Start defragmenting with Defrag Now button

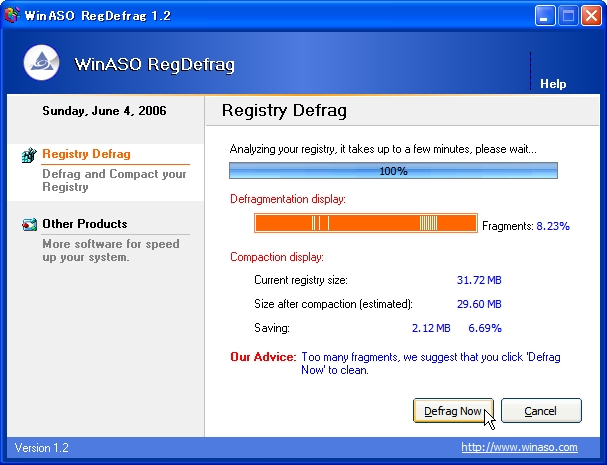click(453, 411)
